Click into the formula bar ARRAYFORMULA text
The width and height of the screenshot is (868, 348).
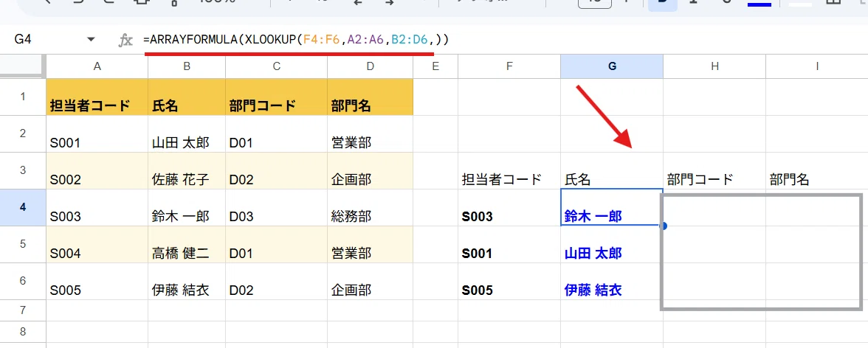(295, 40)
